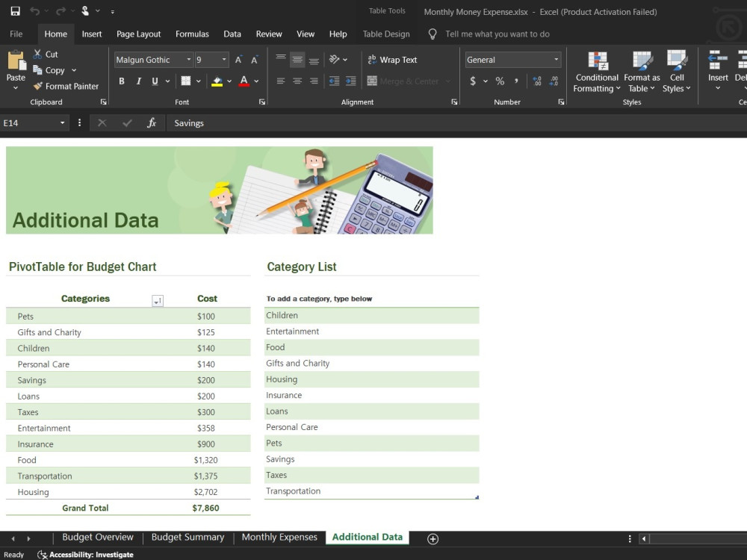Expand Format as Table gallery
The width and height of the screenshot is (747, 560).
pos(642,72)
